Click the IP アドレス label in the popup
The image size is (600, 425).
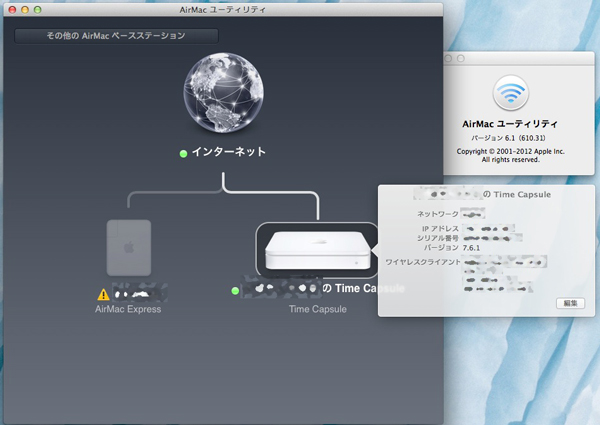click(x=440, y=229)
